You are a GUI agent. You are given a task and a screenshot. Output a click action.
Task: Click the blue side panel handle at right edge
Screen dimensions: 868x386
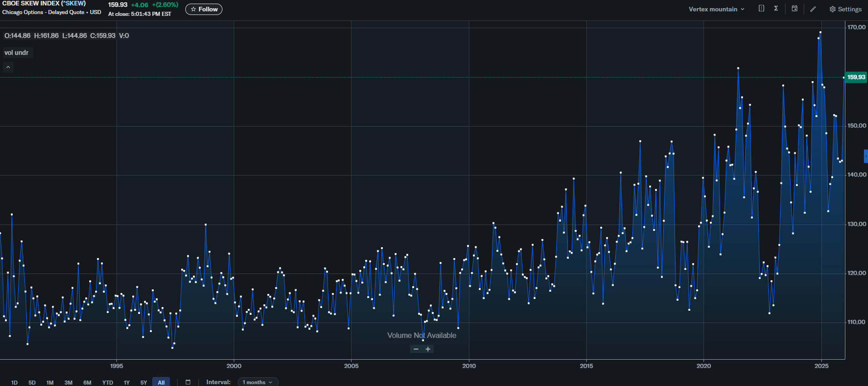point(866,156)
